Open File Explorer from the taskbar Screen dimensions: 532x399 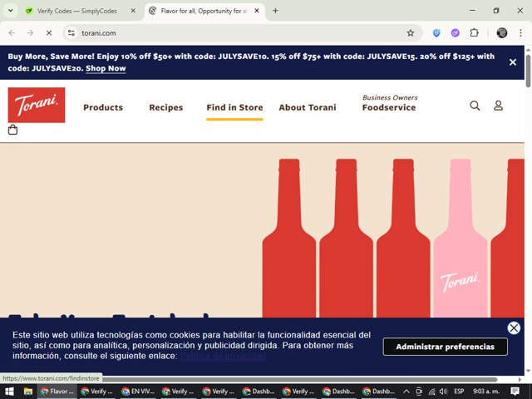27,392
